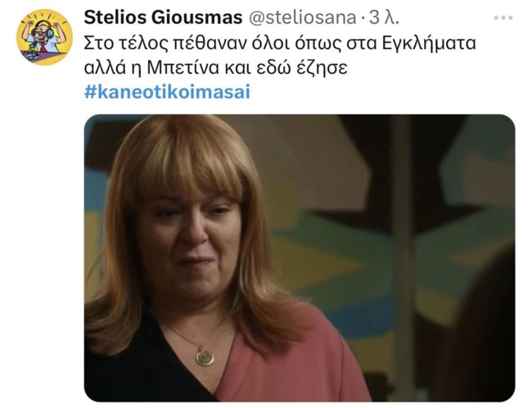Click the gold pendant necklace in the photo
The image size is (532, 408).
(x=205, y=356)
